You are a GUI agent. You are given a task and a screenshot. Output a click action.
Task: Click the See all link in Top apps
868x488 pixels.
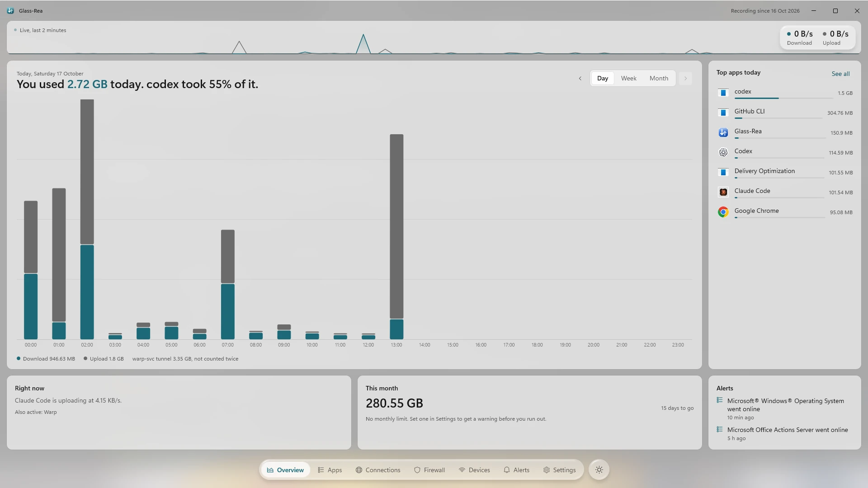pyautogui.click(x=840, y=74)
